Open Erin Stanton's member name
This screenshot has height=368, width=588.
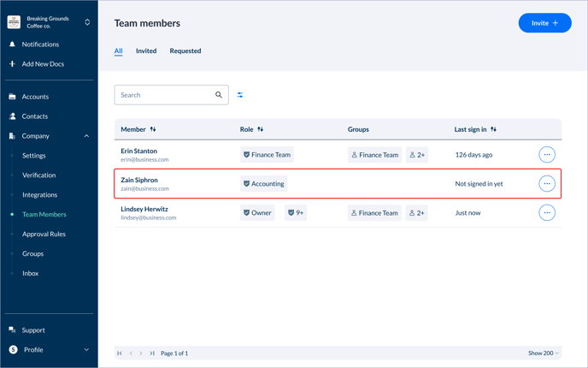pyautogui.click(x=138, y=151)
